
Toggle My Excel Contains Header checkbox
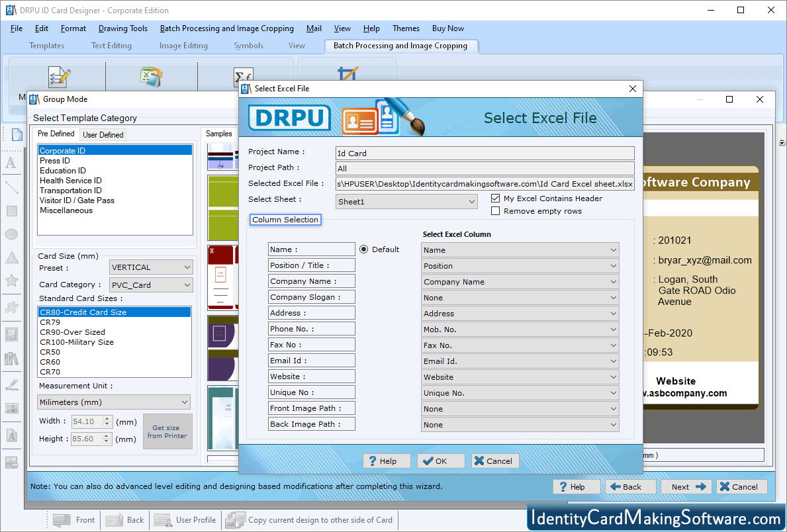click(x=495, y=199)
